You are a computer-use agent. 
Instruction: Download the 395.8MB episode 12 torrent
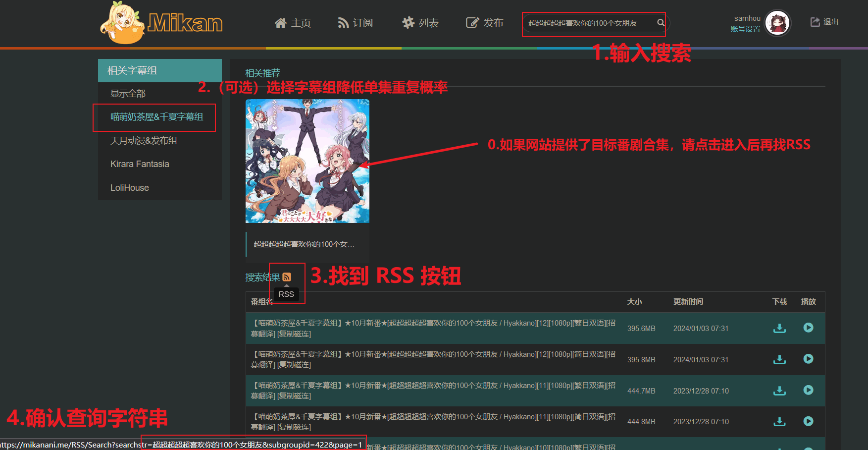point(779,359)
